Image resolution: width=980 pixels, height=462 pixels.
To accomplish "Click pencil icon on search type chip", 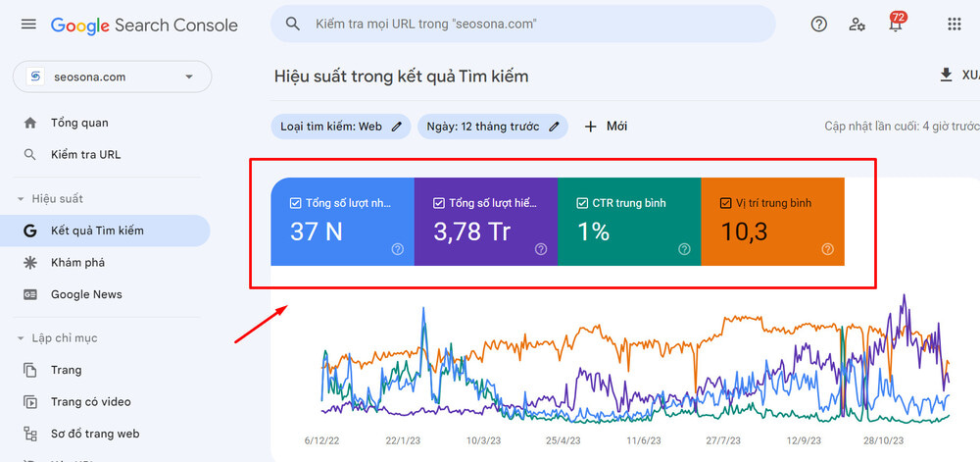I will pyautogui.click(x=396, y=127).
